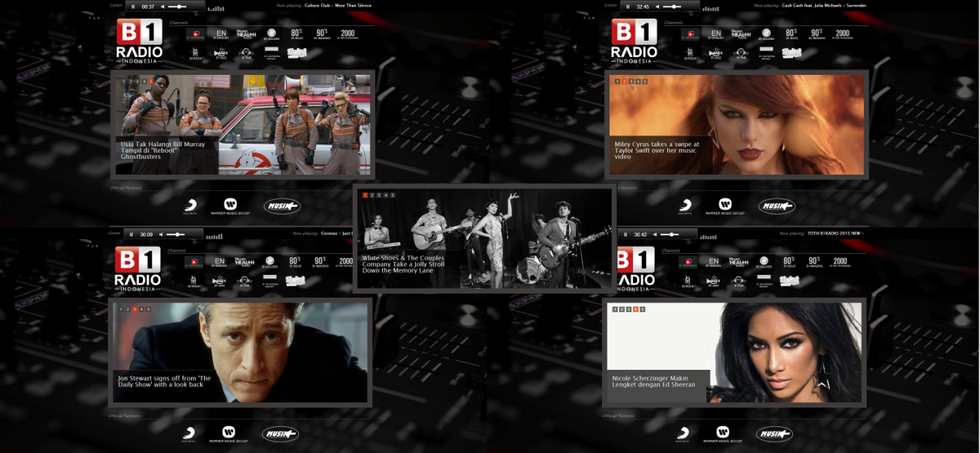Mute the speaker icon beside the 36:09 timer
980x453 pixels.
coord(160,234)
